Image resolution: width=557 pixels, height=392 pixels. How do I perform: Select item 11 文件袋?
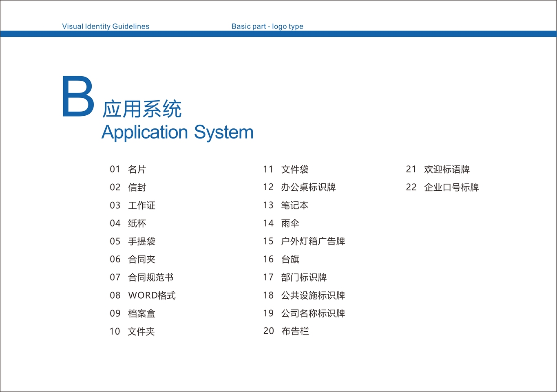click(x=286, y=169)
